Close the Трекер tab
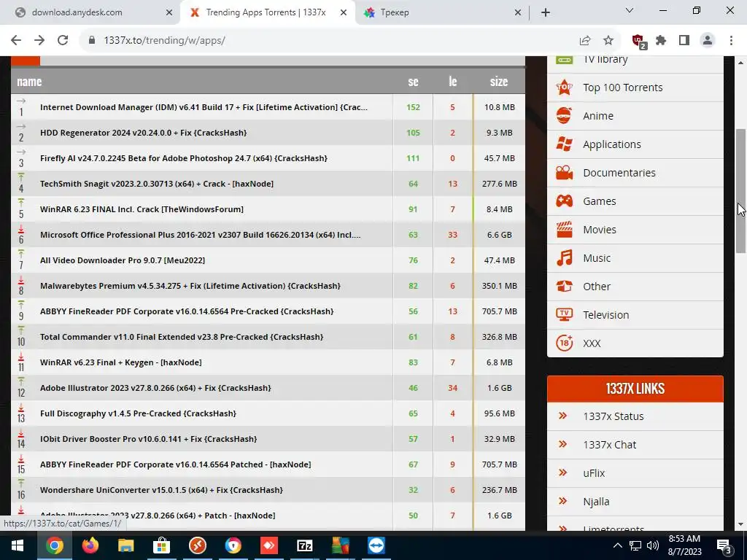Image resolution: width=747 pixels, height=560 pixels. click(518, 12)
